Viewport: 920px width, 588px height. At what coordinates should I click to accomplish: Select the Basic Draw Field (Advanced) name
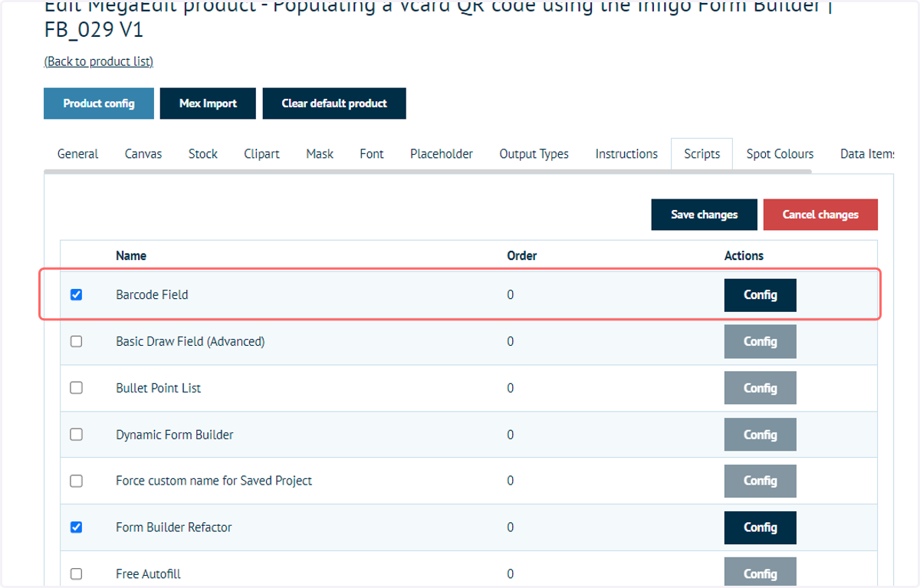coord(190,341)
